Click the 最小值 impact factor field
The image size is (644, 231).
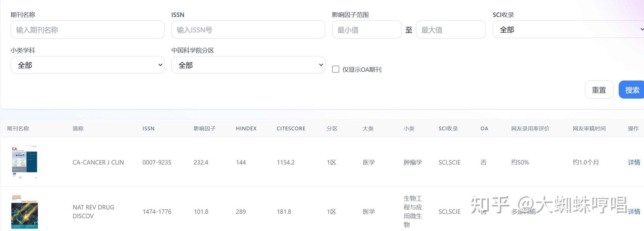(x=367, y=30)
